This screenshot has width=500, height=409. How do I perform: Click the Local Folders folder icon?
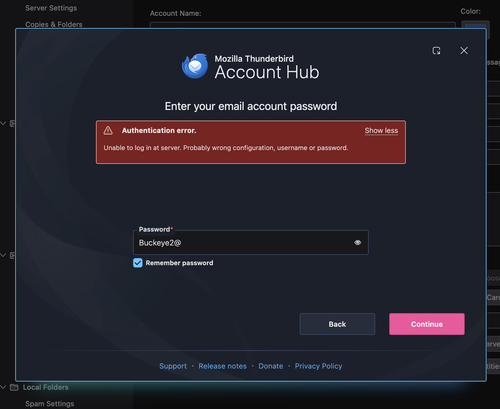click(x=14, y=387)
